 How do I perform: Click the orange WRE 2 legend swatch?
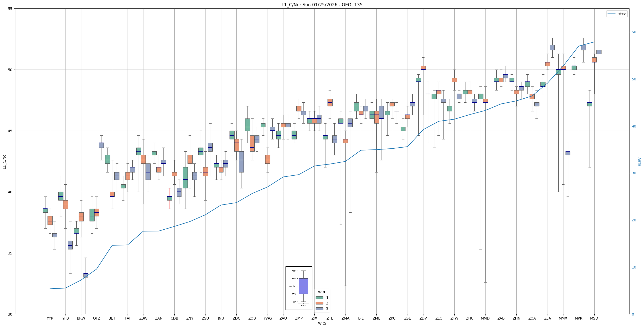point(319,303)
